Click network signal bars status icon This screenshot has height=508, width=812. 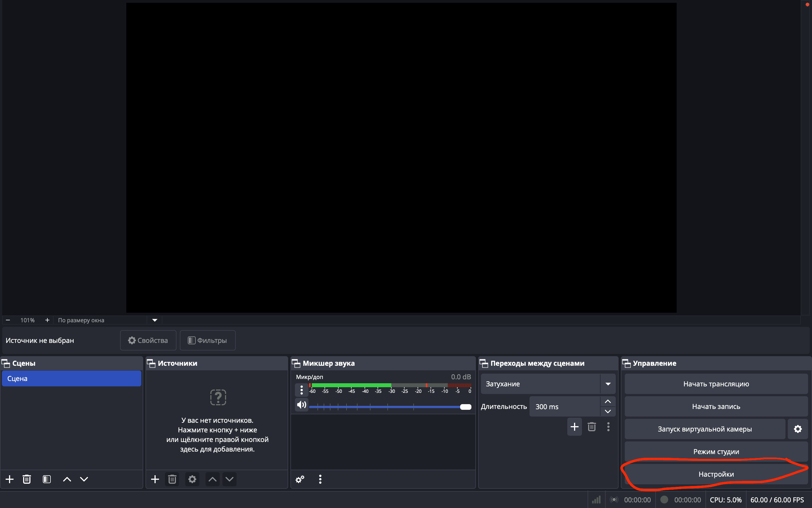(596, 500)
